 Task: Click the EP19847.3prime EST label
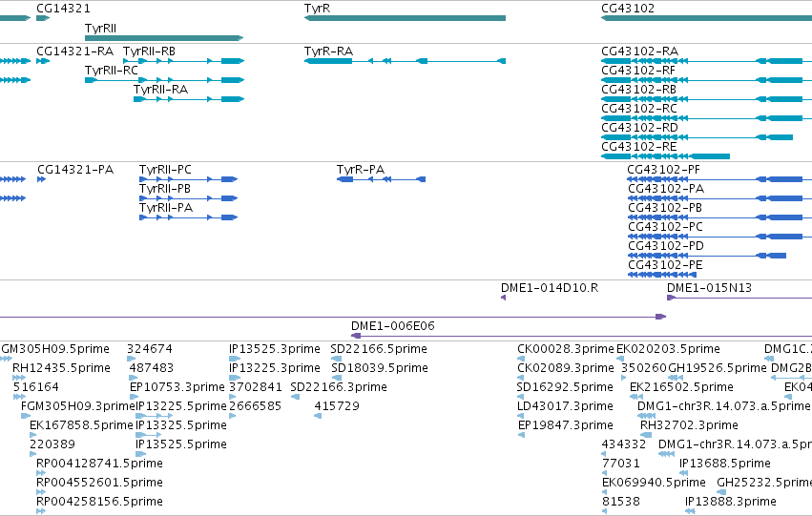click(x=566, y=426)
